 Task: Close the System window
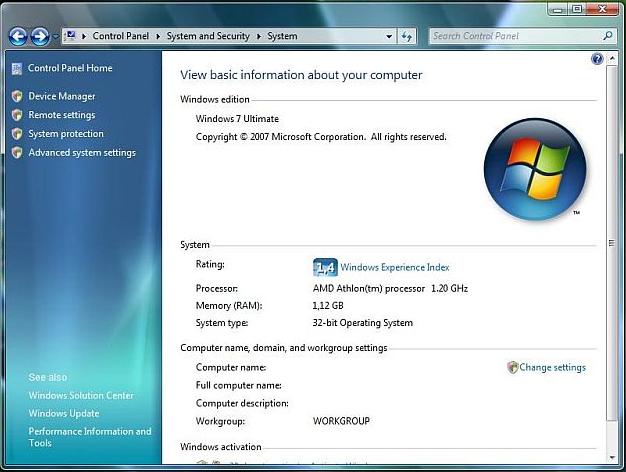pos(602,9)
